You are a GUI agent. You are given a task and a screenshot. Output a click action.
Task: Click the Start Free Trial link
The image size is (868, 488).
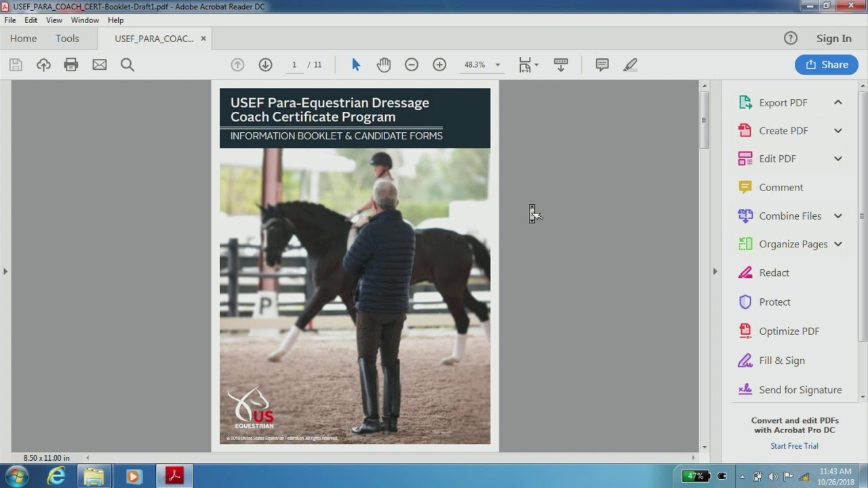click(x=794, y=446)
